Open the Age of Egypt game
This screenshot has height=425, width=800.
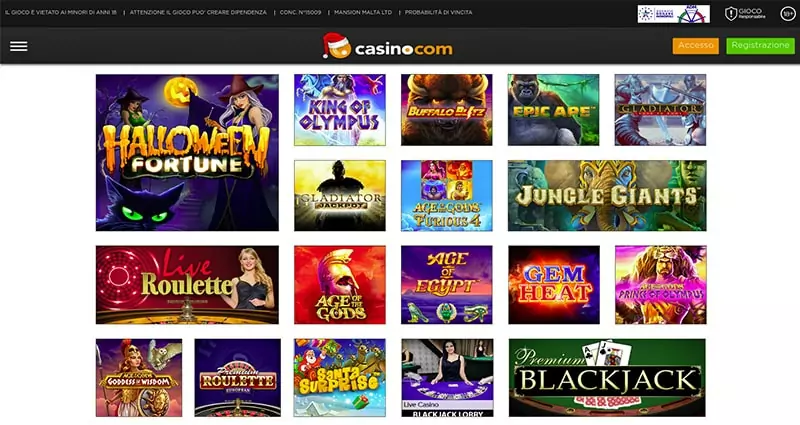coord(446,285)
